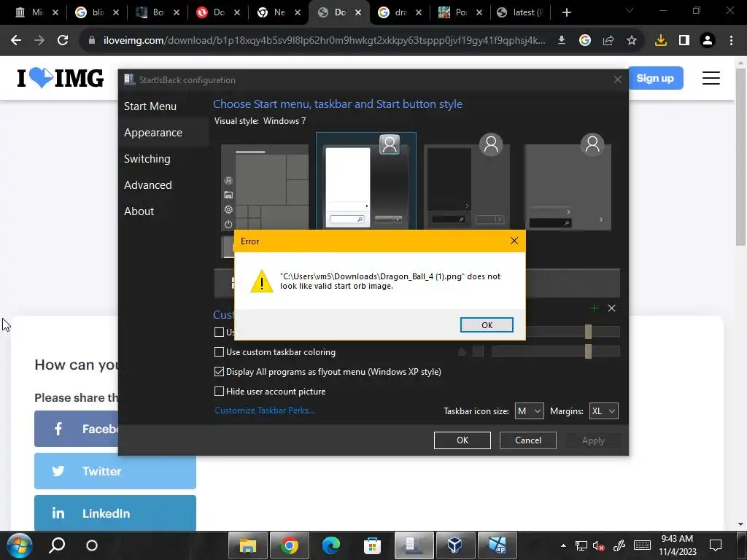This screenshot has height=560, width=747.
Task: Click the Google icon in address bar
Action: click(x=584, y=41)
